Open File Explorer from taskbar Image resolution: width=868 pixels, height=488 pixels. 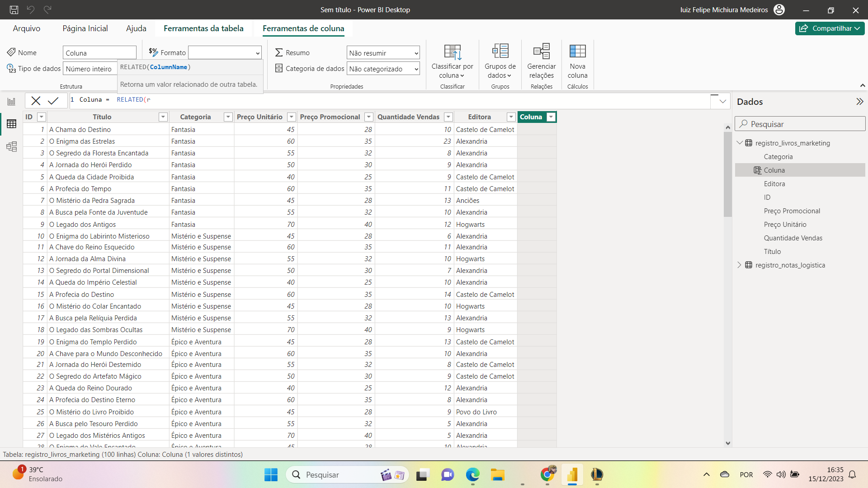[497, 474]
